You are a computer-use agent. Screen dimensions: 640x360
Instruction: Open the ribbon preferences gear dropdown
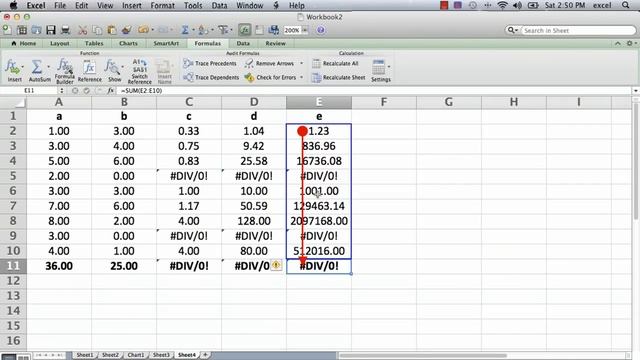click(631, 43)
